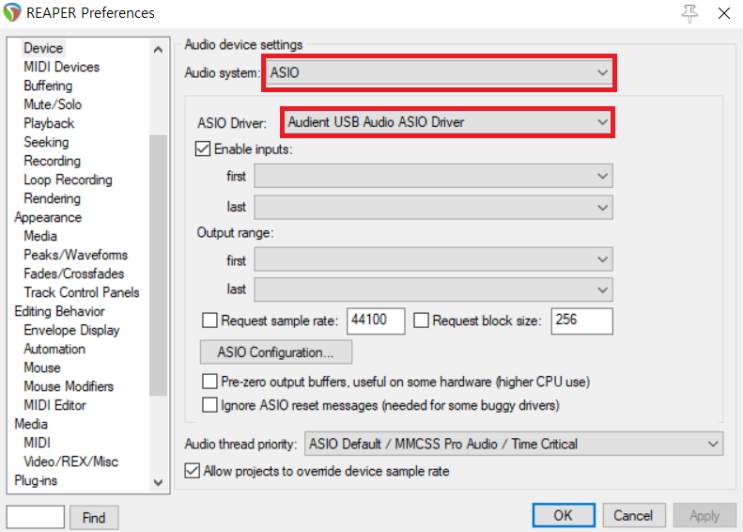Select Plug-ins in the preferences tree

(36, 480)
